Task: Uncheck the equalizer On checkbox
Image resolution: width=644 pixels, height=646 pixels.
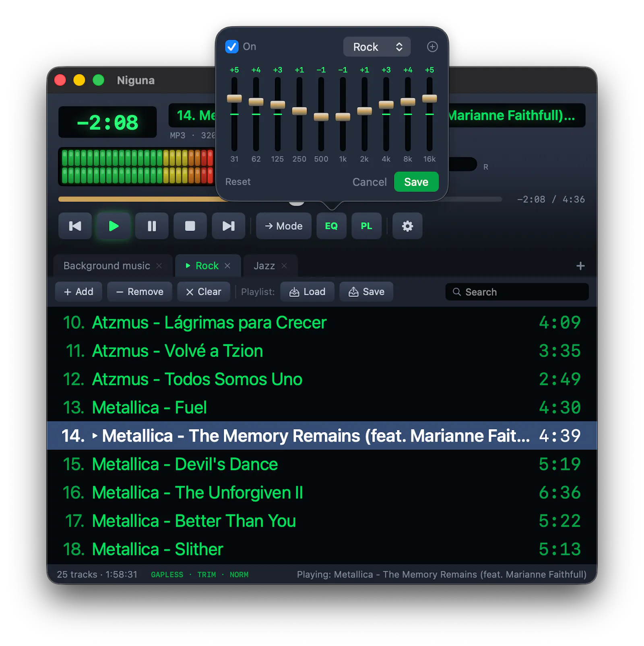Action: tap(232, 47)
